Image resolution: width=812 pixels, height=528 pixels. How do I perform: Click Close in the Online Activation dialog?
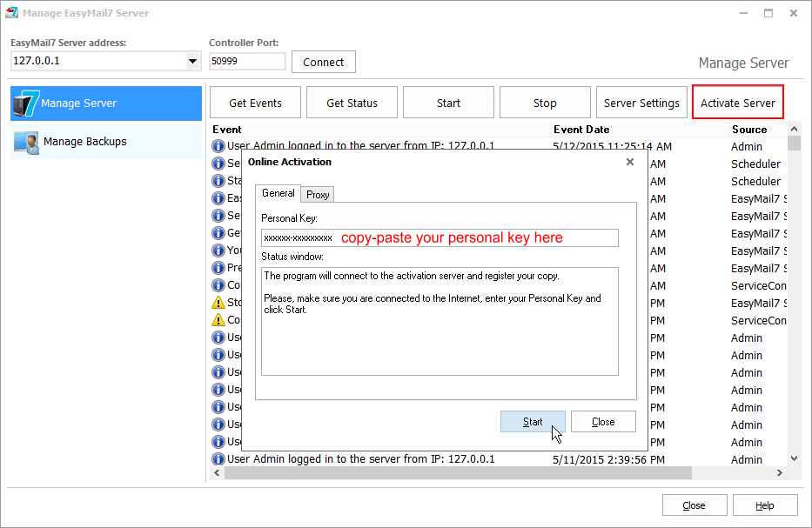point(603,422)
